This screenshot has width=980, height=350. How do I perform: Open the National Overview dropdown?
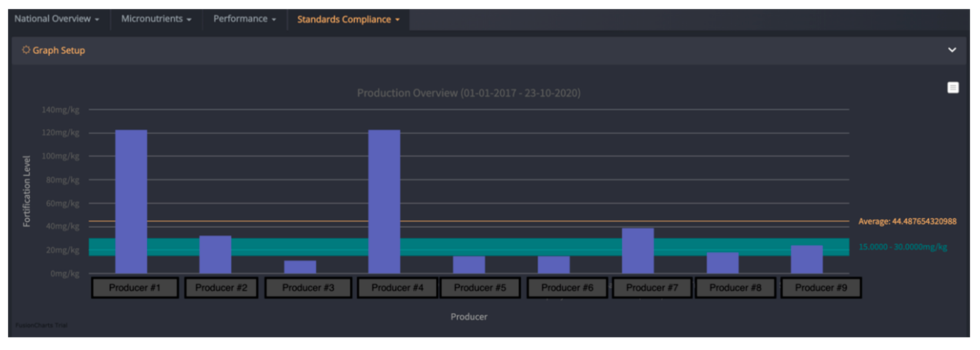(x=57, y=19)
